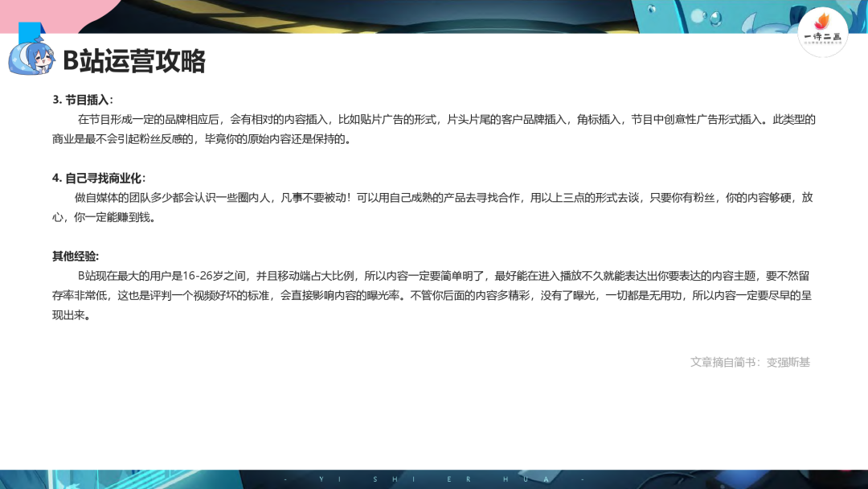Click the line "心，你一定能赚到钱。"
The width and height of the screenshot is (868, 489).
pyautogui.click(x=104, y=217)
